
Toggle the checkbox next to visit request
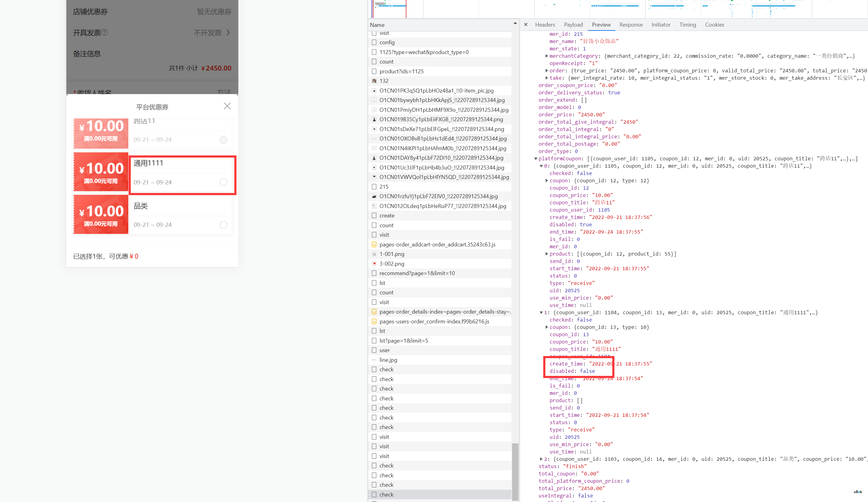point(374,33)
